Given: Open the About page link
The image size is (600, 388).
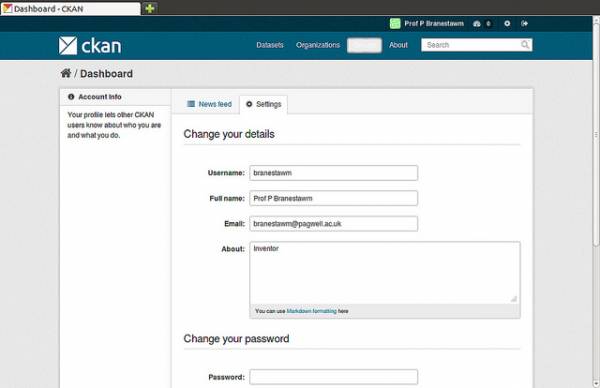Looking at the screenshot, I should click(x=398, y=45).
